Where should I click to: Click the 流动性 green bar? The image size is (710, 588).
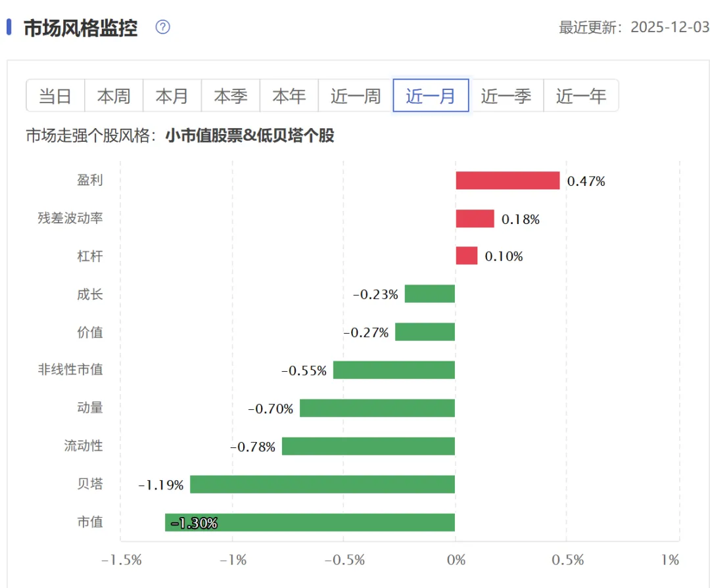tap(368, 446)
